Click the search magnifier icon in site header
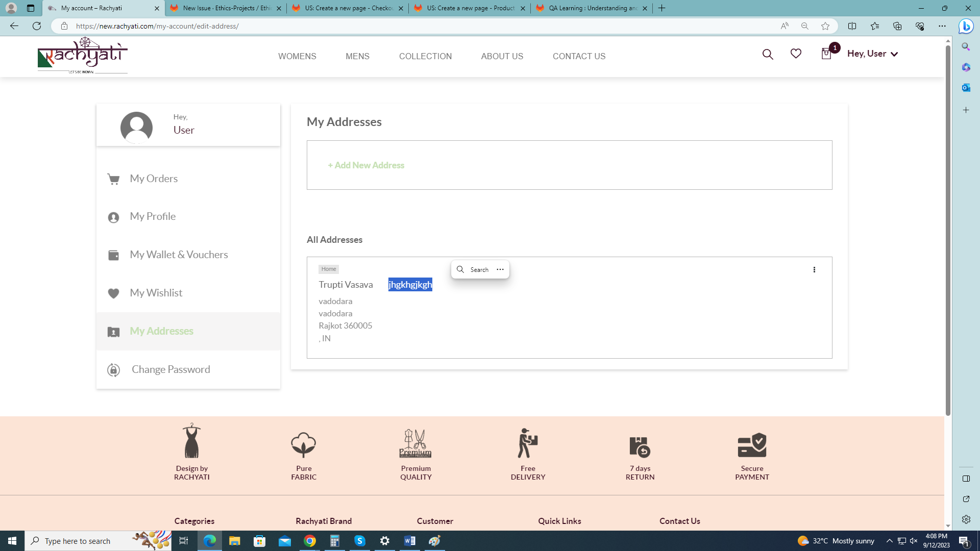The width and height of the screenshot is (980, 551). click(768, 54)
